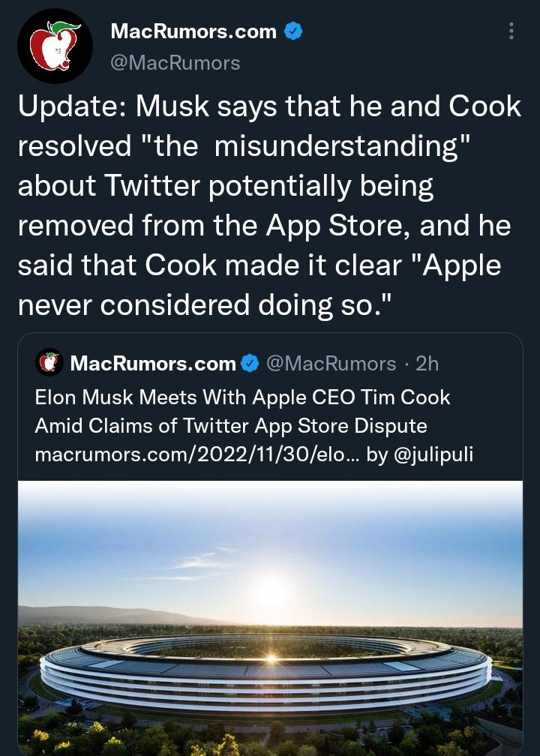540x756 pixels.
Task: Tap the @MacRumors handle in the quoted tweet
Action: click(331, 364)
